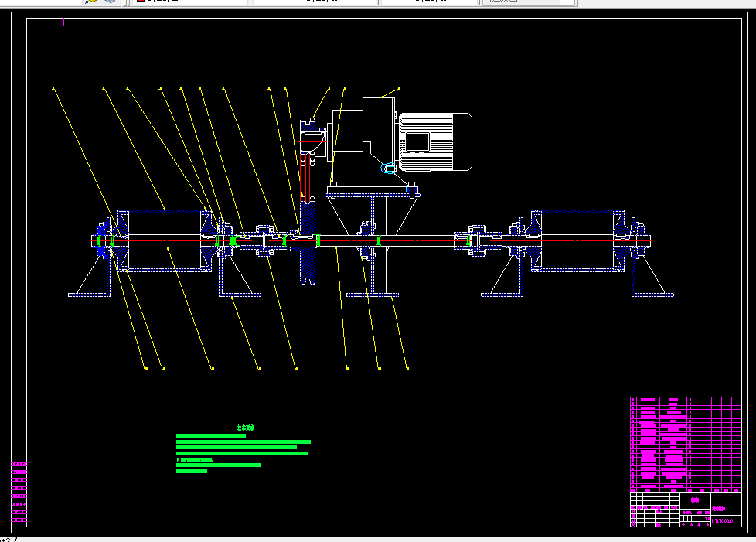This screenshot has height=542, width=756.
Task: Select the coupling between left drum and pulley
Action: click(264, 240)
